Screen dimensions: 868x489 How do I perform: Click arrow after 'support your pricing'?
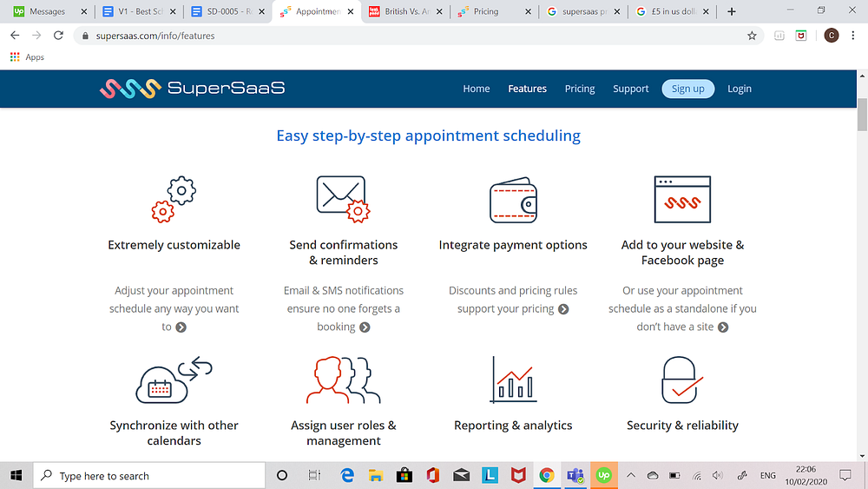pyautogui.click(x=563, y=309)
